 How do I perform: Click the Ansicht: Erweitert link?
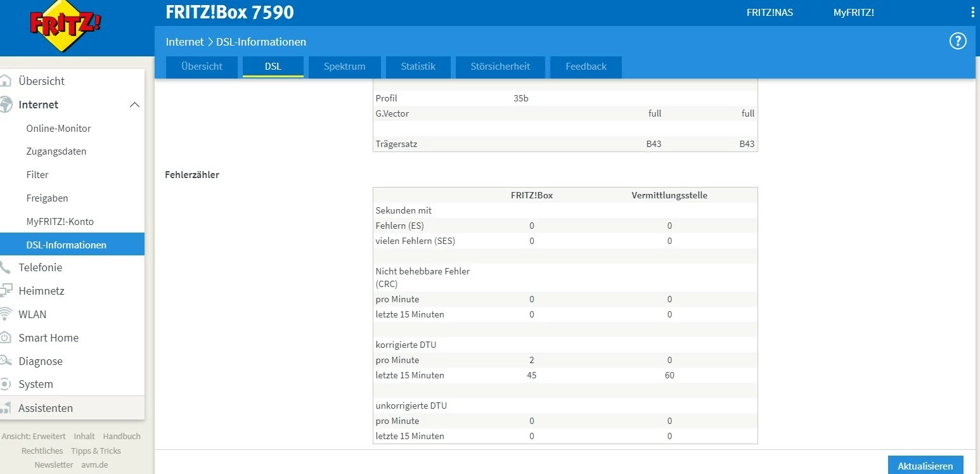tap(34, 437)
